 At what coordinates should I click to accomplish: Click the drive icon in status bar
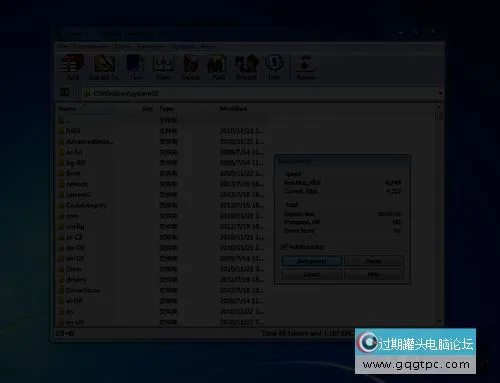click(60, 333)
